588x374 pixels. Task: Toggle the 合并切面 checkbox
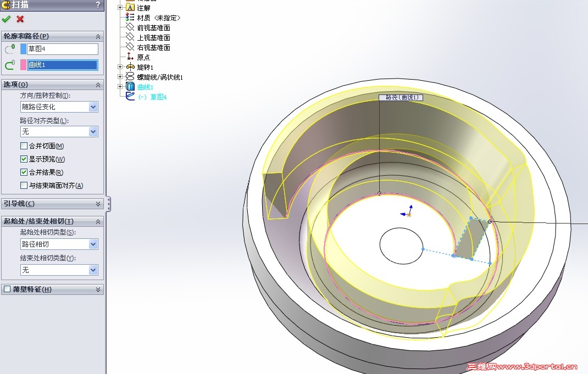[x=24, y=146]
